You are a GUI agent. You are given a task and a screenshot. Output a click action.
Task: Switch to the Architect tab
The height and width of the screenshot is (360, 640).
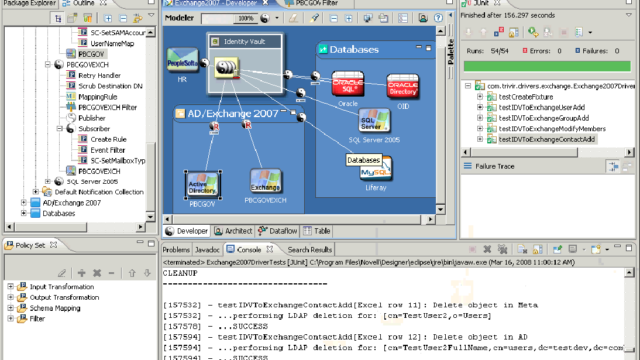(233, 231)
